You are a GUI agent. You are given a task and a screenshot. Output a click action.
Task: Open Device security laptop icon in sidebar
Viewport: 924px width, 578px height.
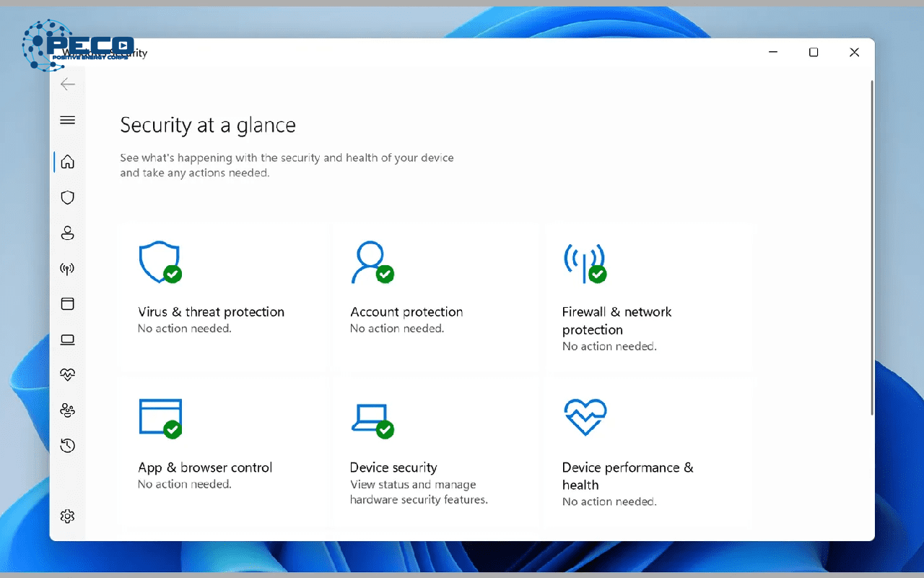click(x=68, y=340)
